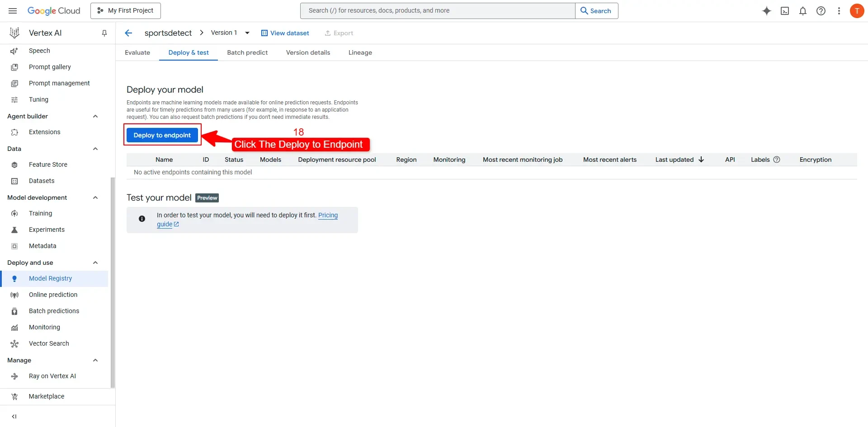Sort by Last updated arrow

[701, 160]
